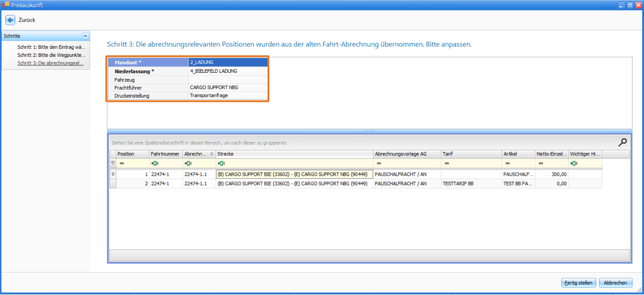Click the Zurück back arrow icon
This screenshot has height=295, width=644.
coord(10,20)
